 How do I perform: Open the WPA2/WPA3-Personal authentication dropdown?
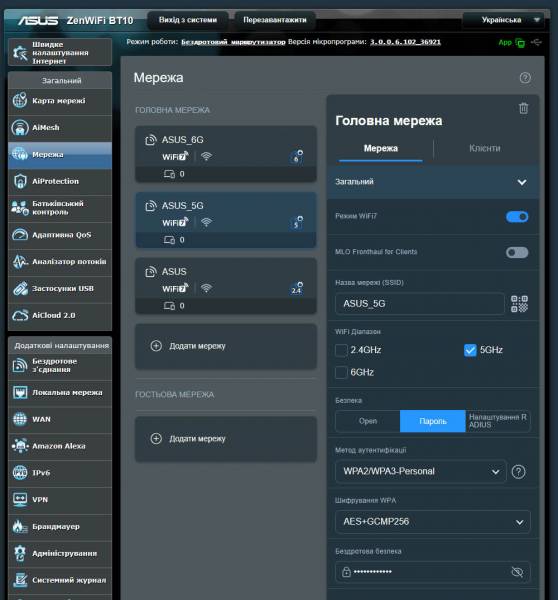coord(421,472)
